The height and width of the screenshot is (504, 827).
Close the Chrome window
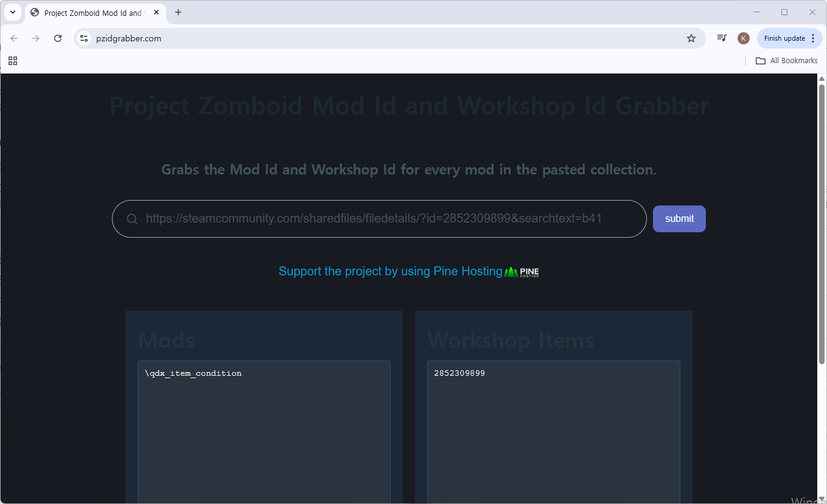812,12
